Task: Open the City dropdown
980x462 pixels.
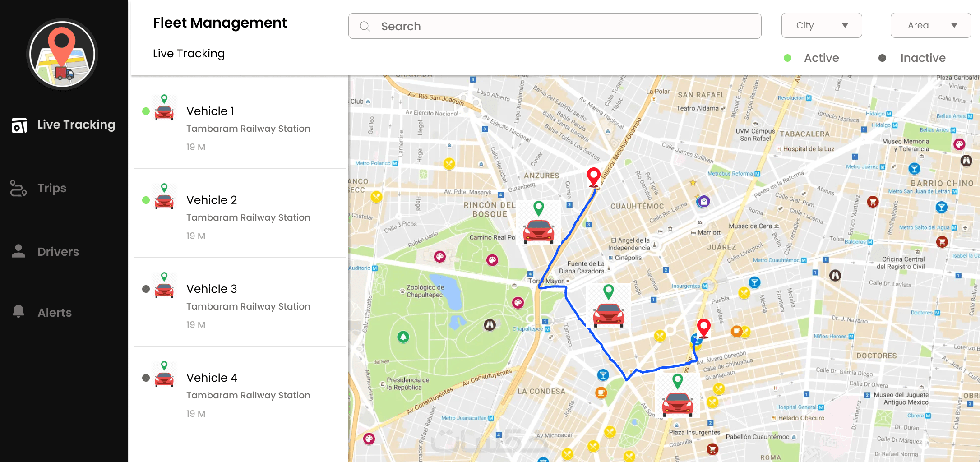Action: click(x=822, y=25)
